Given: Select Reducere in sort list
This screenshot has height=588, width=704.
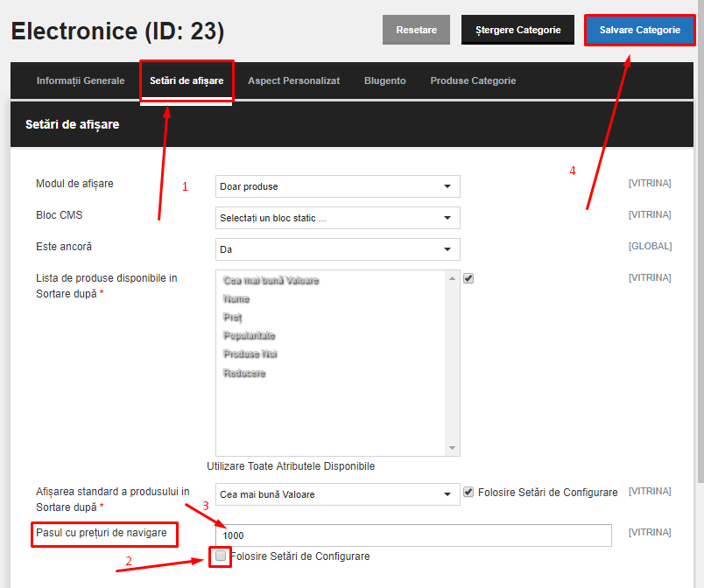Looking at the screenshot, I should coord(244,373).
